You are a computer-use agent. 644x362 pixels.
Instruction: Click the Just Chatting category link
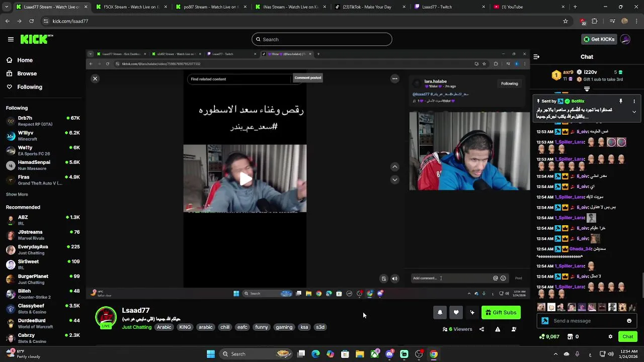coord(136,327)
